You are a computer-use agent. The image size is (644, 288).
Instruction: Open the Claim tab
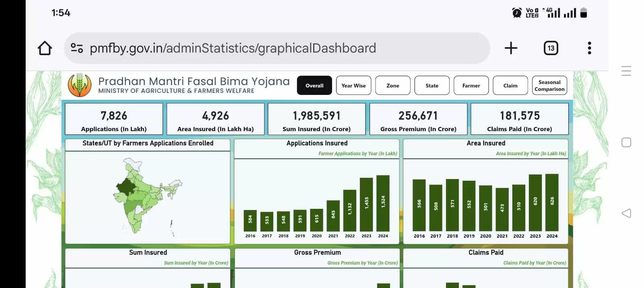510,85
